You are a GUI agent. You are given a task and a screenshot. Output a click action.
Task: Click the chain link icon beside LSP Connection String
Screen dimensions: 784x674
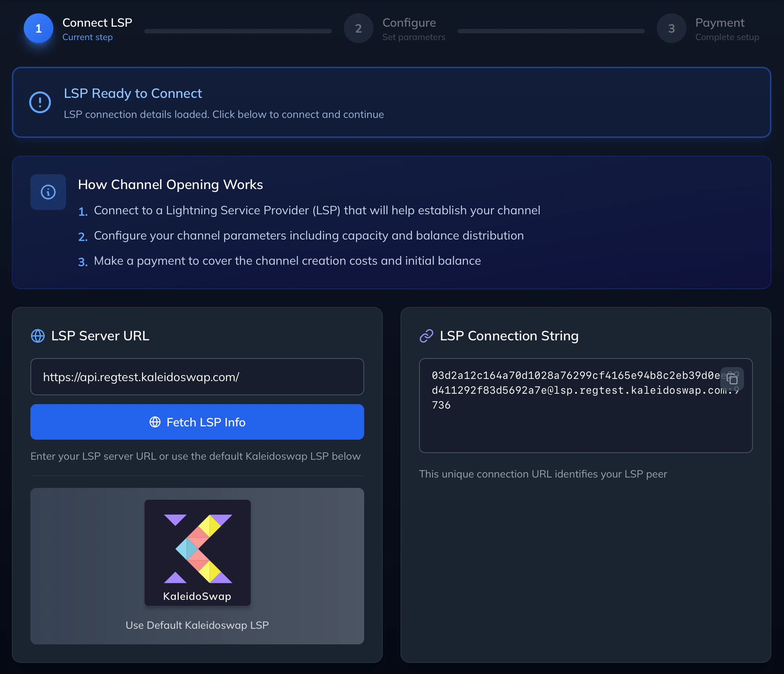pos(426,336)
